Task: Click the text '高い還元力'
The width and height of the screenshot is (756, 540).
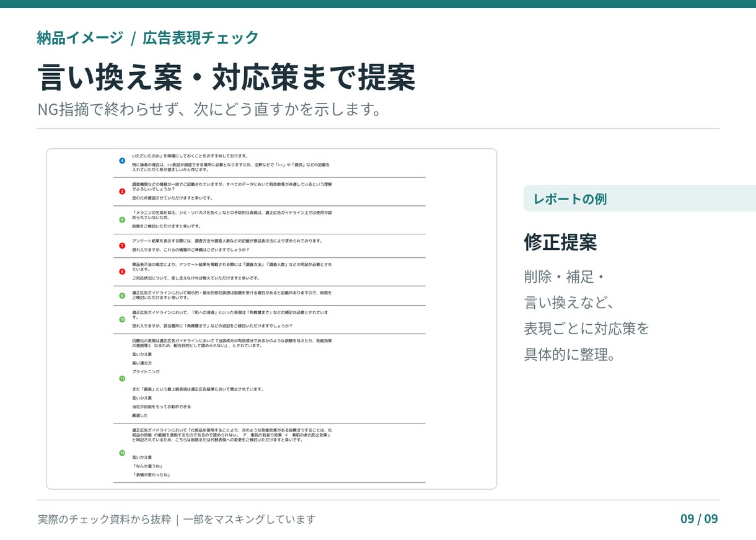Action: point(142,363)
